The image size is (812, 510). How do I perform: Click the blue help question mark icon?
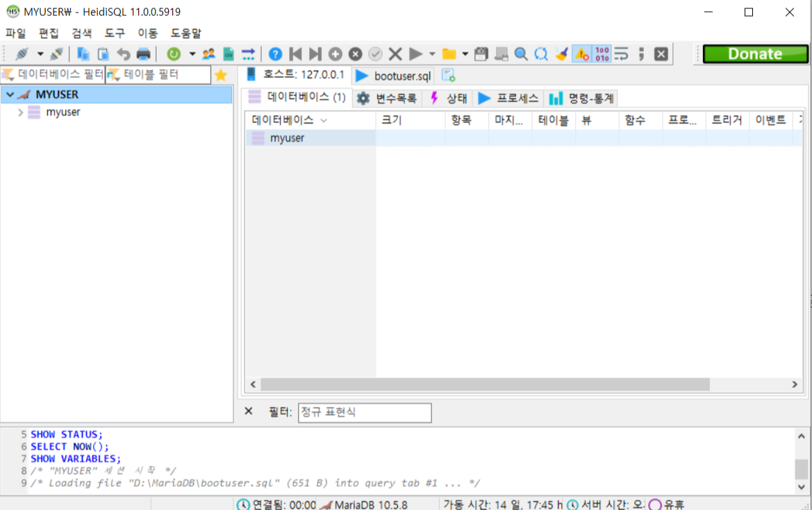(x=276, y=54)
